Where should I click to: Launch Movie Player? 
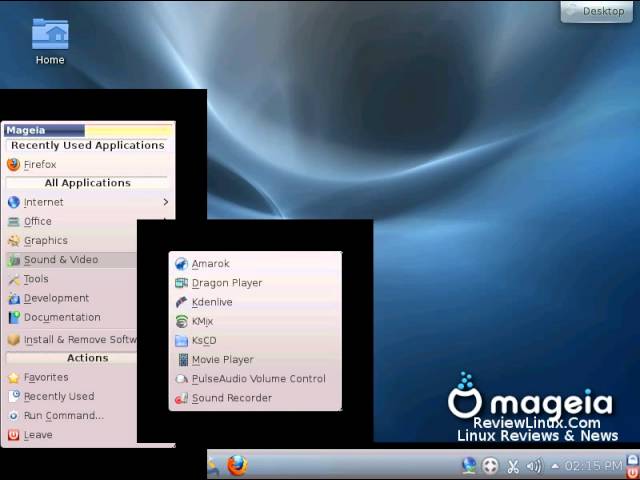coord(255,360)
